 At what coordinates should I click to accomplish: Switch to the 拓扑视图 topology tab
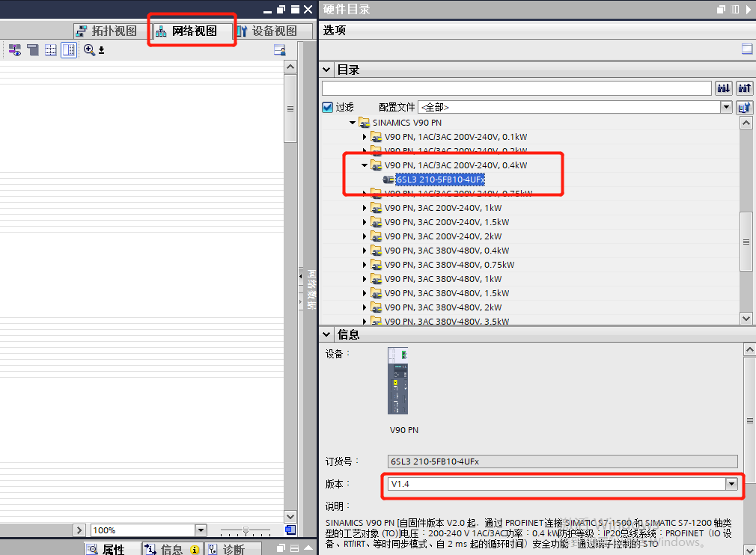click(108, 31)
